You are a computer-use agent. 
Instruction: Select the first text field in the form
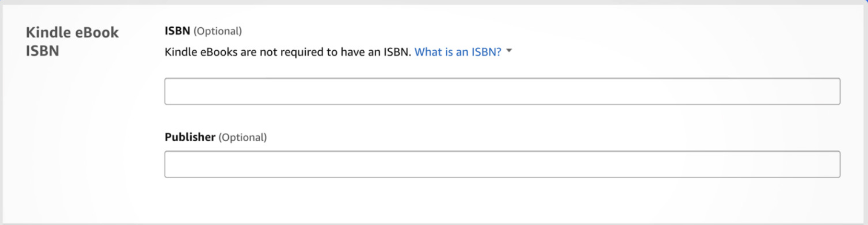tap(502, 91)
